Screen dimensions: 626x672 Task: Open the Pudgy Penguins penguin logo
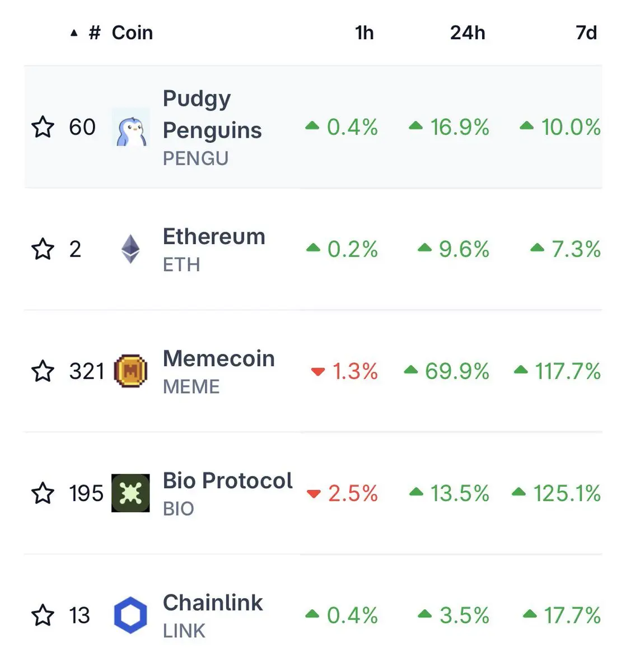[131, 127]
